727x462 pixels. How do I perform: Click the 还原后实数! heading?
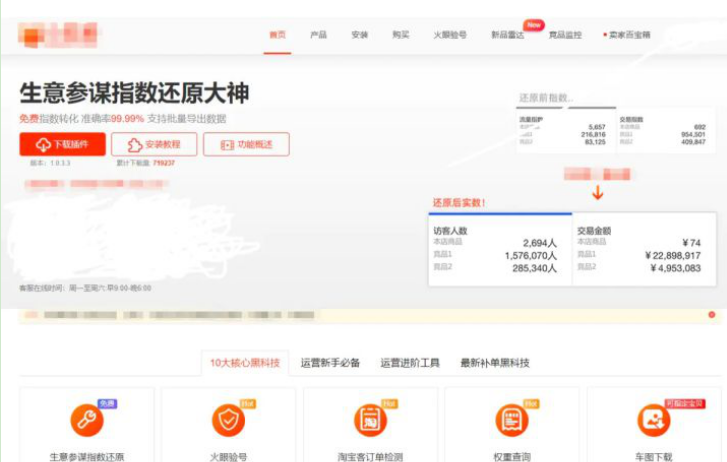(459, 203)
